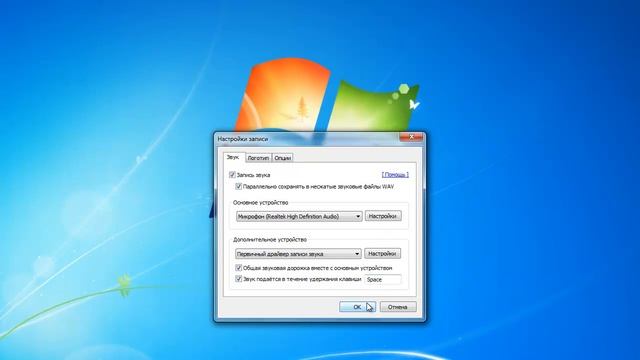The width and height of the screenshot is (640, 360).
Task: Click Настройки button for main device
Action: [383, 216]
